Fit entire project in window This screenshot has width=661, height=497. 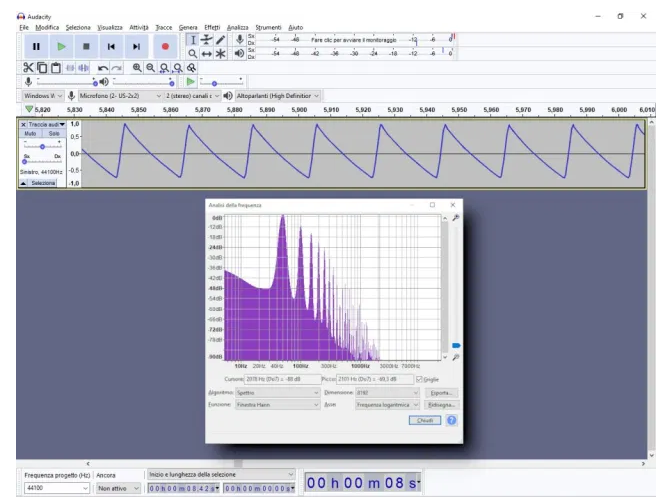click(x=178, y=67)
